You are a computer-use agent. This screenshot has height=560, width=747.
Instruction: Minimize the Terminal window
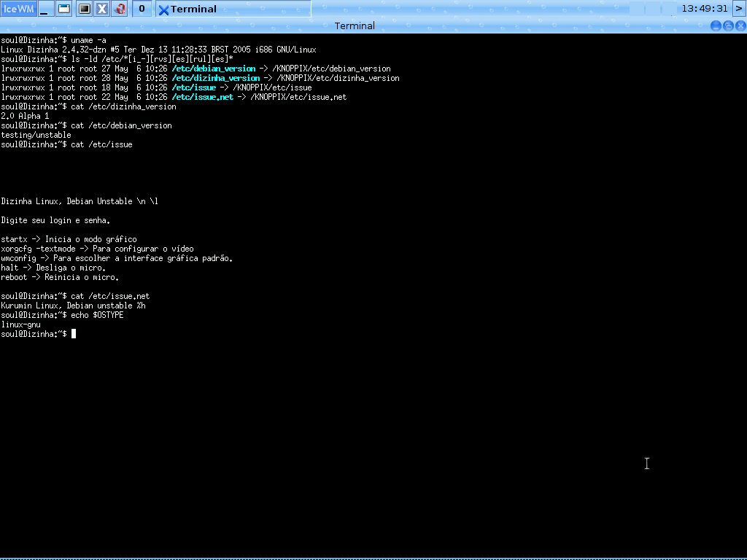tap(716, 26)
